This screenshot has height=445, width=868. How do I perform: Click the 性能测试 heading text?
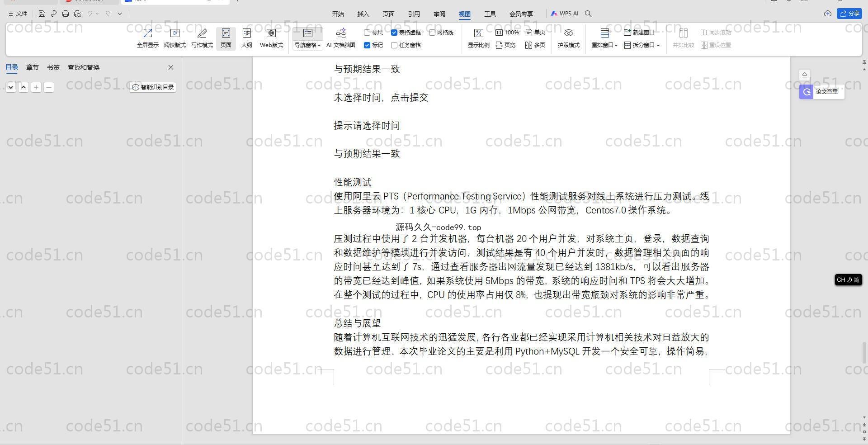pos(353,182)
